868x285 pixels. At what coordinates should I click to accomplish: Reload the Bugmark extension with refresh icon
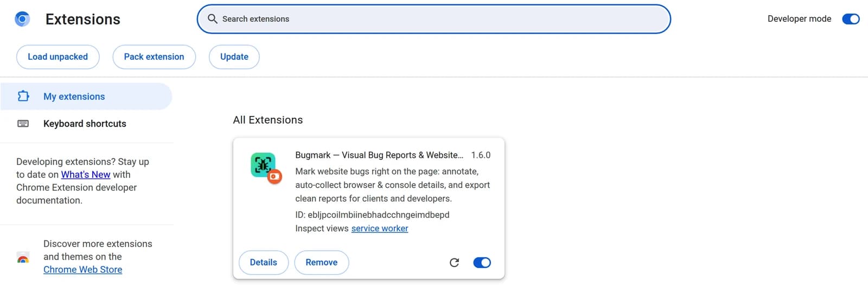(455, 263)
